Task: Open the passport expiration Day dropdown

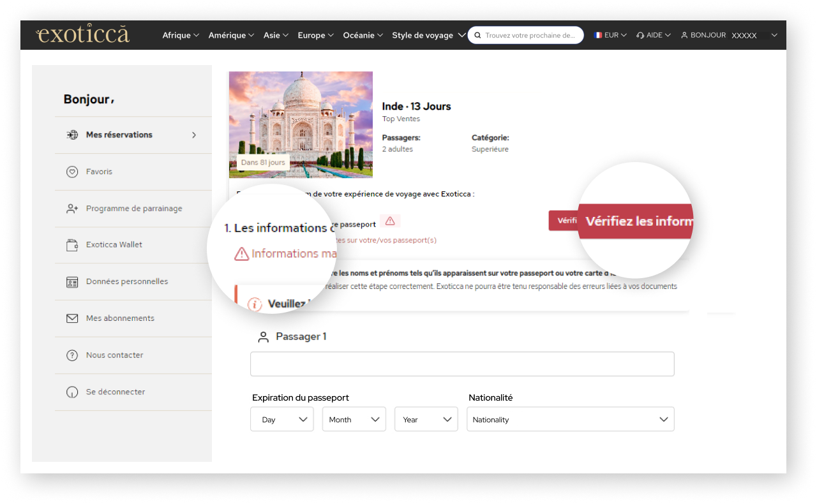Action: [282, 419]
